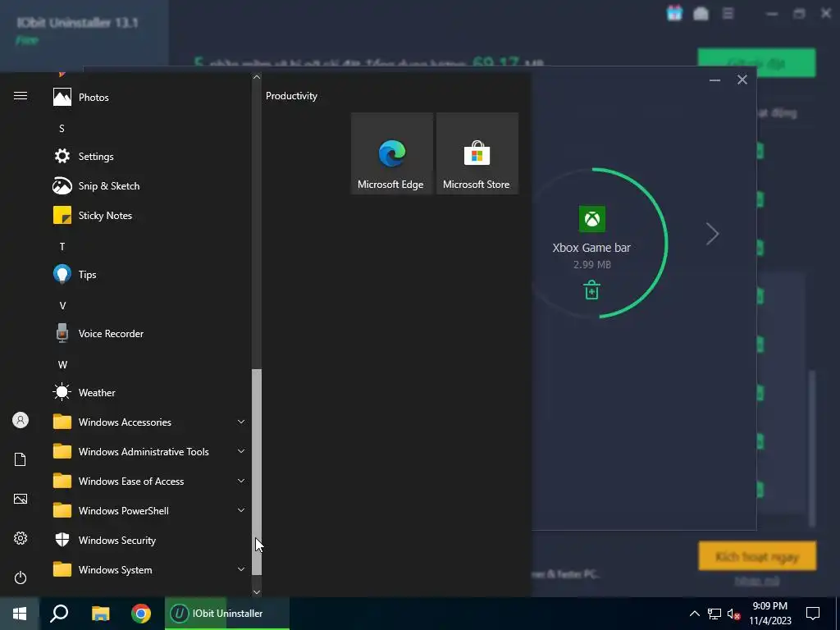
Task: Click the link under the yellow button
Action: [757, 582]
